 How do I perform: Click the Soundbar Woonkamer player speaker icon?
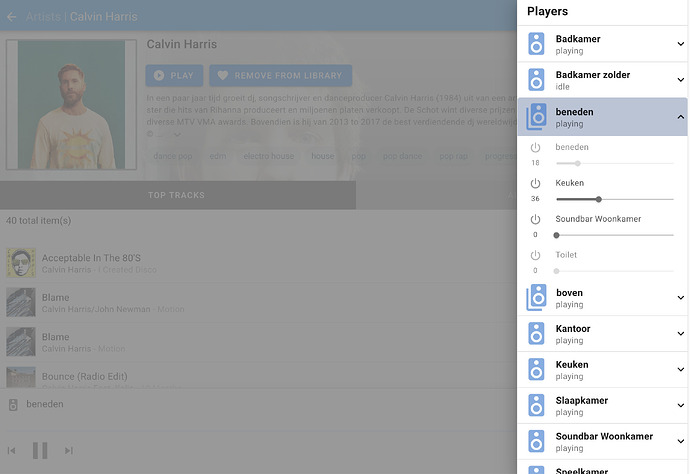coord(536,441)
